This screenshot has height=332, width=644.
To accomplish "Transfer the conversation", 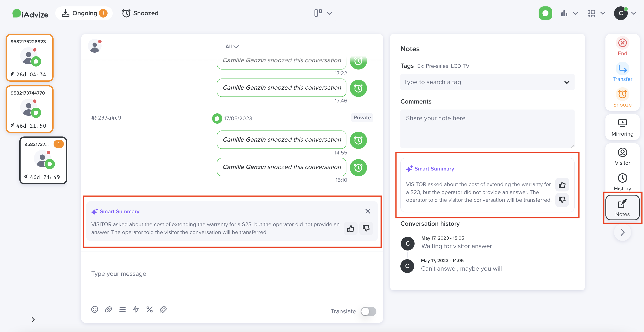I will [x=622, y=72].
